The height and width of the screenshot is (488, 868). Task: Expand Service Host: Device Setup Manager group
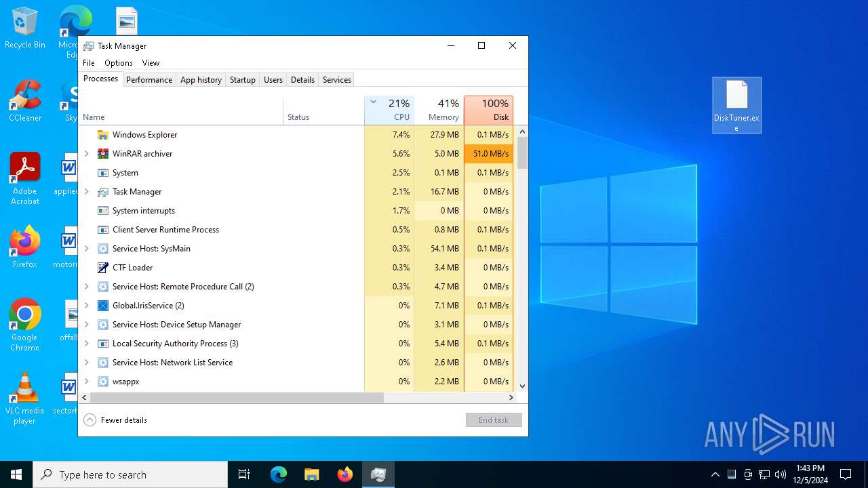(x=86, y=325)
